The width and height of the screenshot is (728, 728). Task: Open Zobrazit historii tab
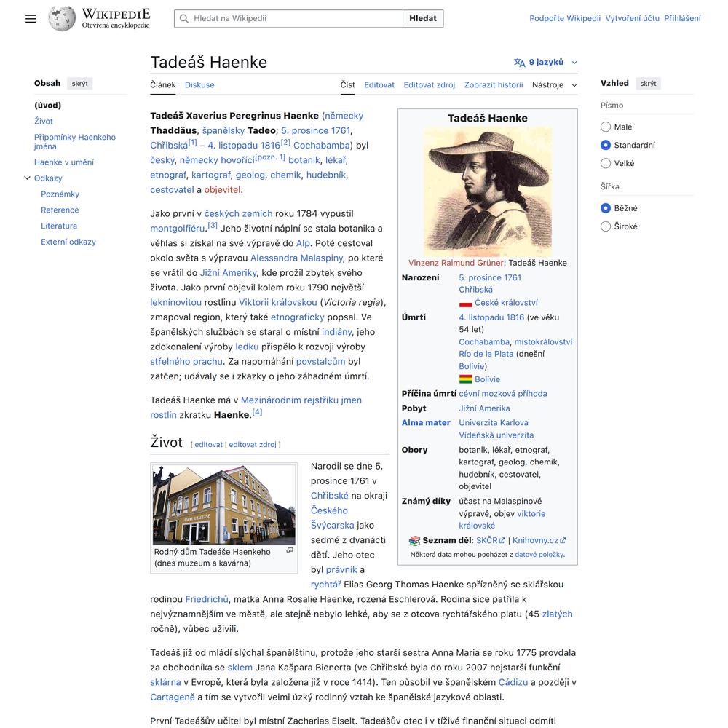coord(494,85)
